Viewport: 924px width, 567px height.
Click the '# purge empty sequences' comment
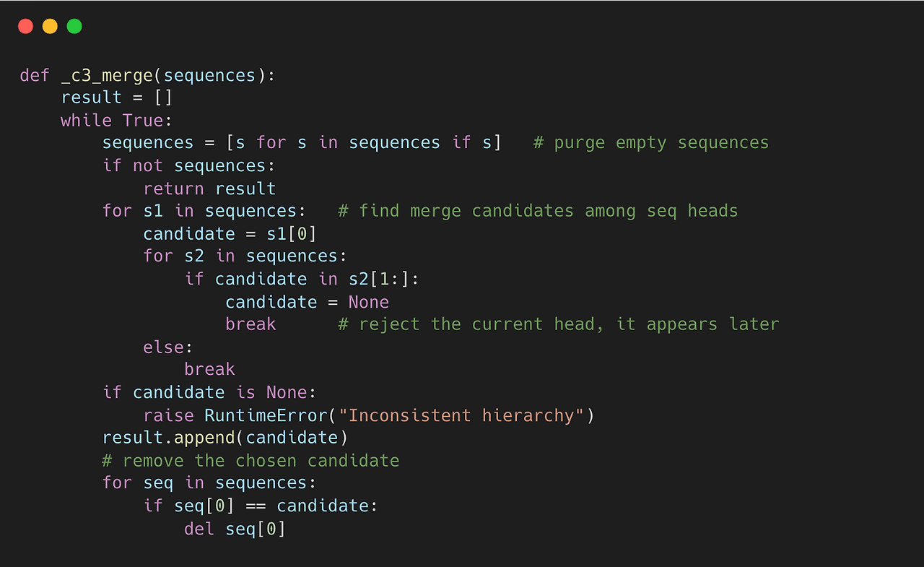(651, 143)
